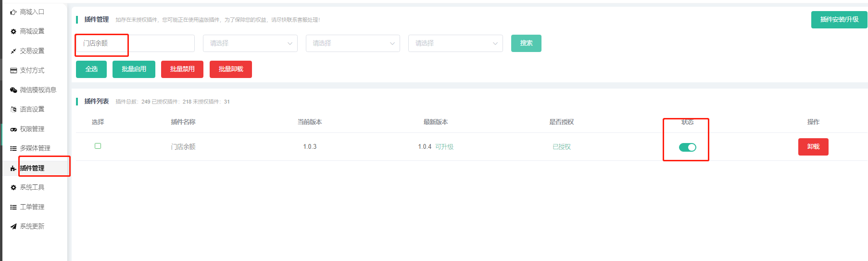Open the third 请选择 dropdown
868x261 pixels.
[x=455, y=43]
